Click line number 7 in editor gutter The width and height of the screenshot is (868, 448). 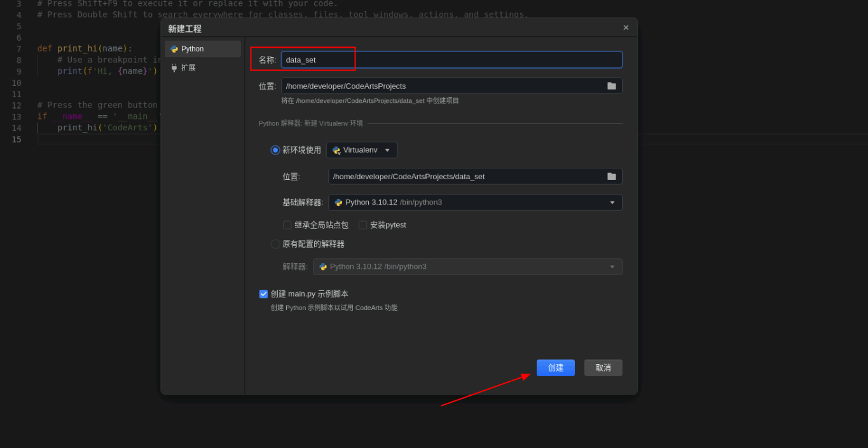pyautogui.click(x=18, y=49)
